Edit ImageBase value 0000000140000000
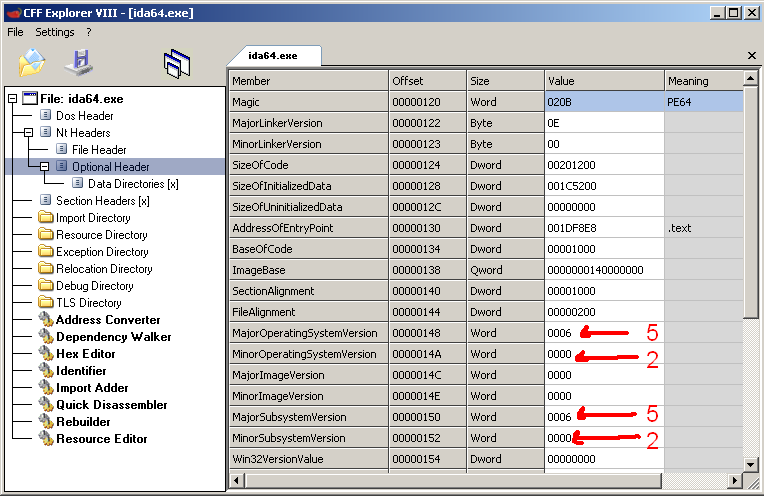Screen dimensions: 764x496 coord(605,269)
